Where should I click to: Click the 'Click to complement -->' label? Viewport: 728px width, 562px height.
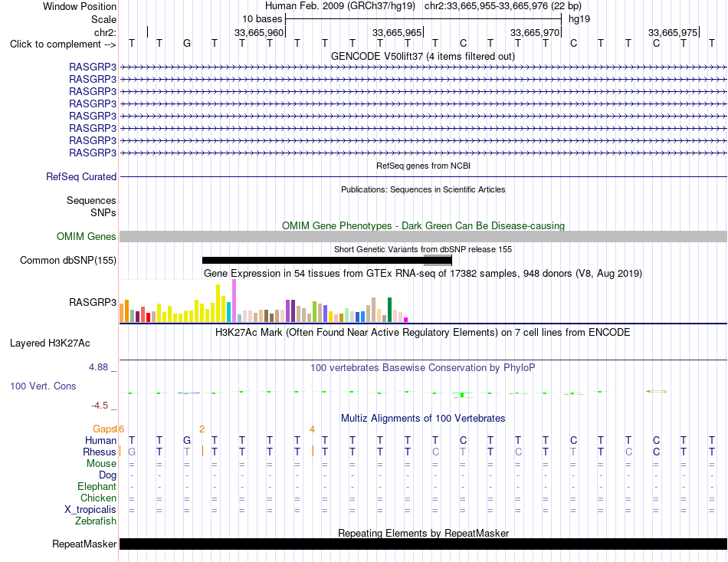click(63, 44)
